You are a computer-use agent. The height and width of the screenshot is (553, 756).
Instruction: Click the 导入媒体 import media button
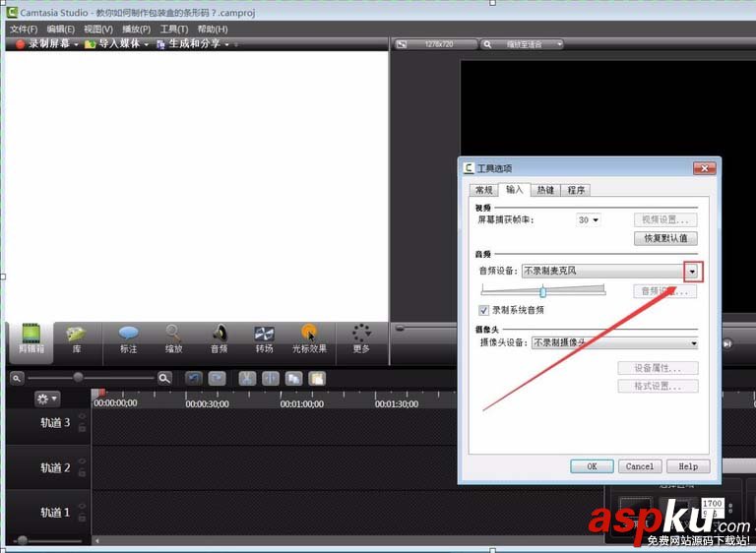point(112,44)
